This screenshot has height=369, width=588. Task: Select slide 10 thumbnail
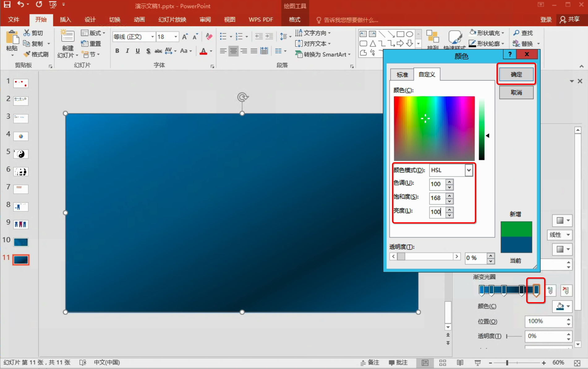[21, 242]
